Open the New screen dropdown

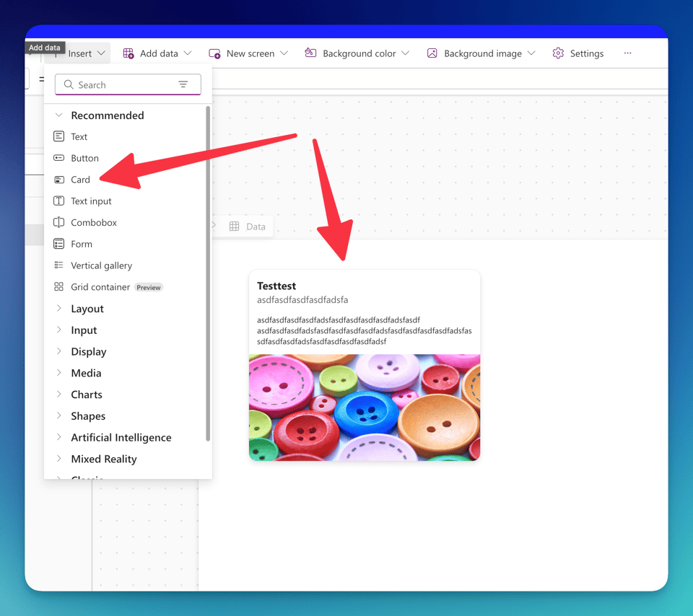point(248,53)
